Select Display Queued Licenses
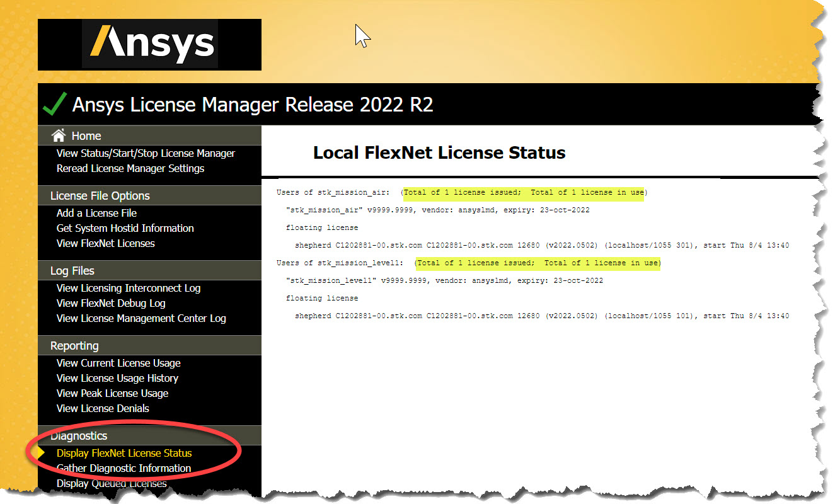Viewport: 840px width, 504px height. click(x=112, y=483)
